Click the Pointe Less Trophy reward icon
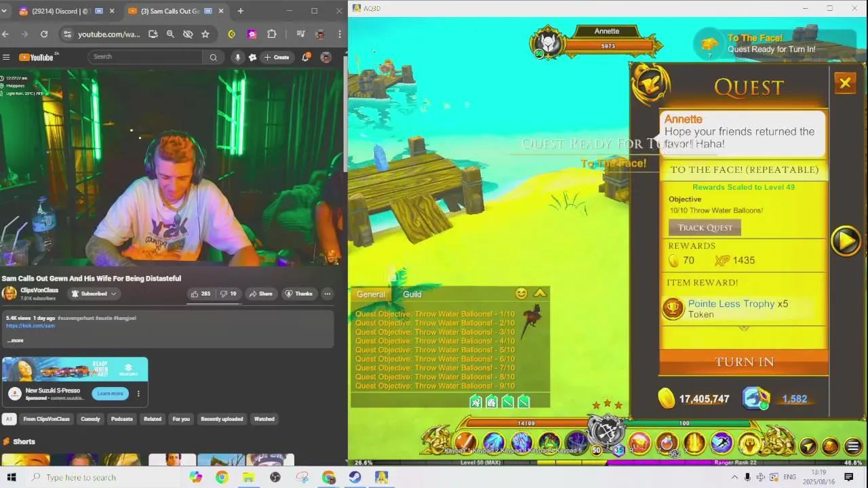This screenshot has width=868, height=488. tap(673, 309)
